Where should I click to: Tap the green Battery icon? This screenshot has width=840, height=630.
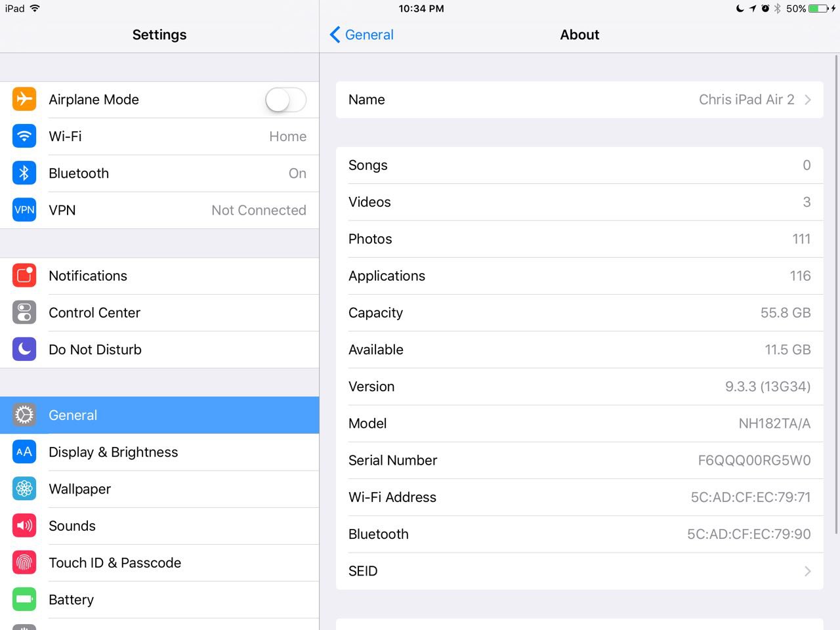tap(24, 599)
